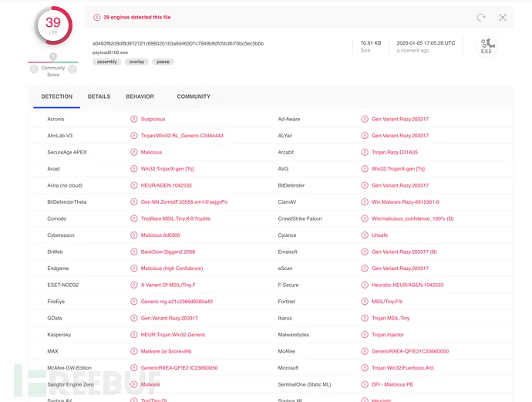Click the 70.91 KB size value

tap(371, 43)
